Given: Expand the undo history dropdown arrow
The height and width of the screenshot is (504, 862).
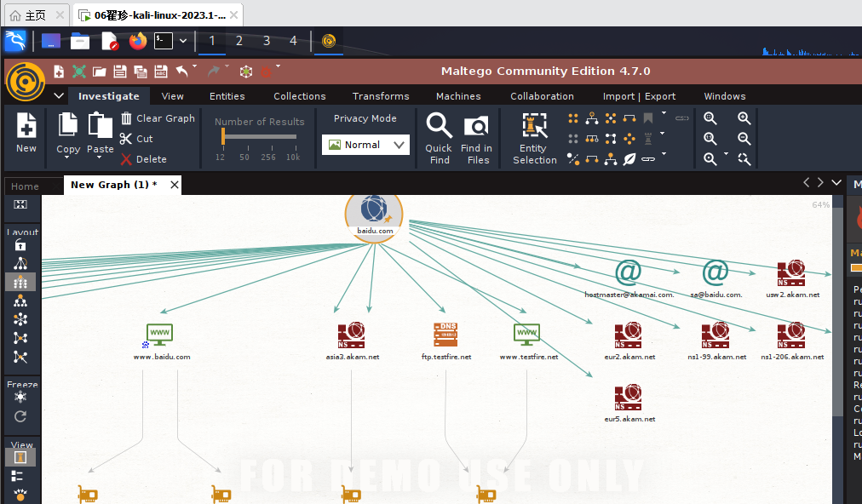Looking at the screenshot, I should [x=194, y=66].
